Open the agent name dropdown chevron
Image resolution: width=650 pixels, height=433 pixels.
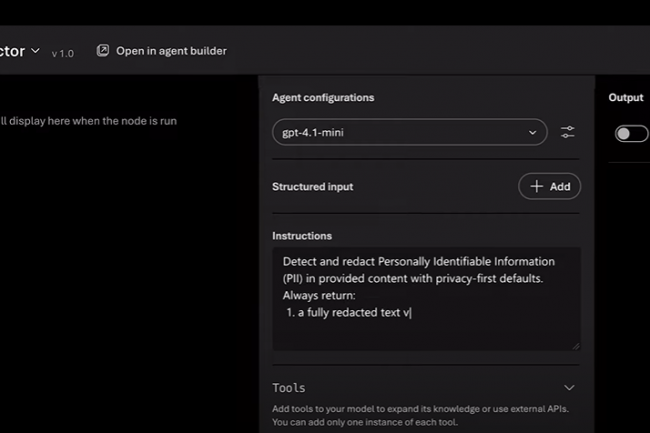(36, 50)
